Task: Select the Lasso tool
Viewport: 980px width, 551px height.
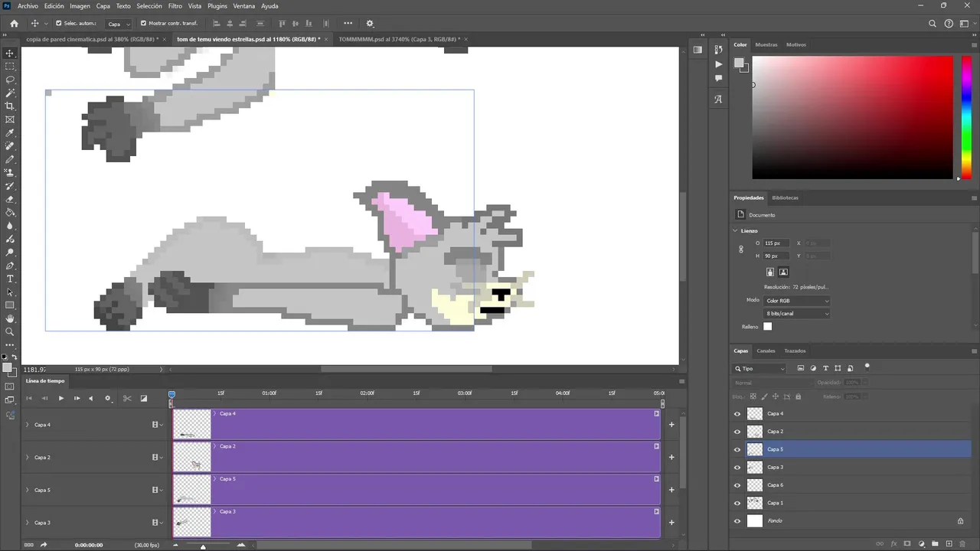Action: click(x=10, y=80)
